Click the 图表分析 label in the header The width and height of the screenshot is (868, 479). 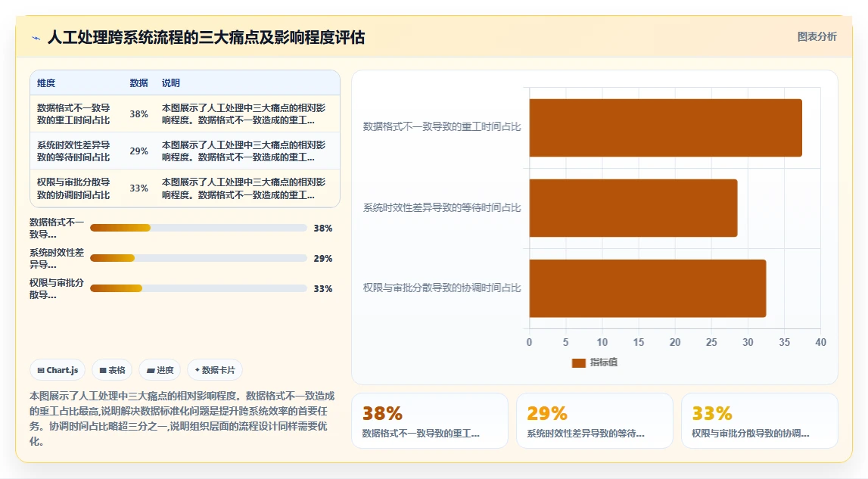pos(817,36)
